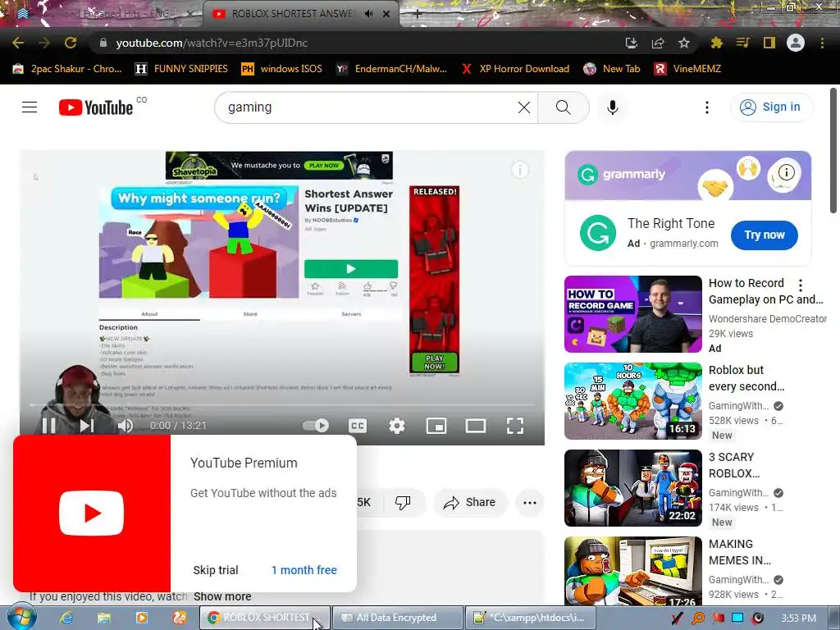This screenshot has width=840, height=630.
Task: Open Roblox but every second thumbnail
Action: (x=632, y=400)
